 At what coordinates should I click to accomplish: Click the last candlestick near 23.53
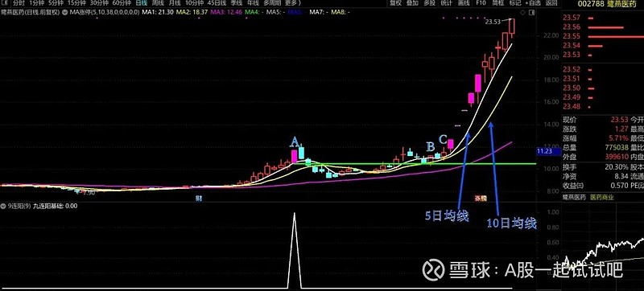[512, 27]
